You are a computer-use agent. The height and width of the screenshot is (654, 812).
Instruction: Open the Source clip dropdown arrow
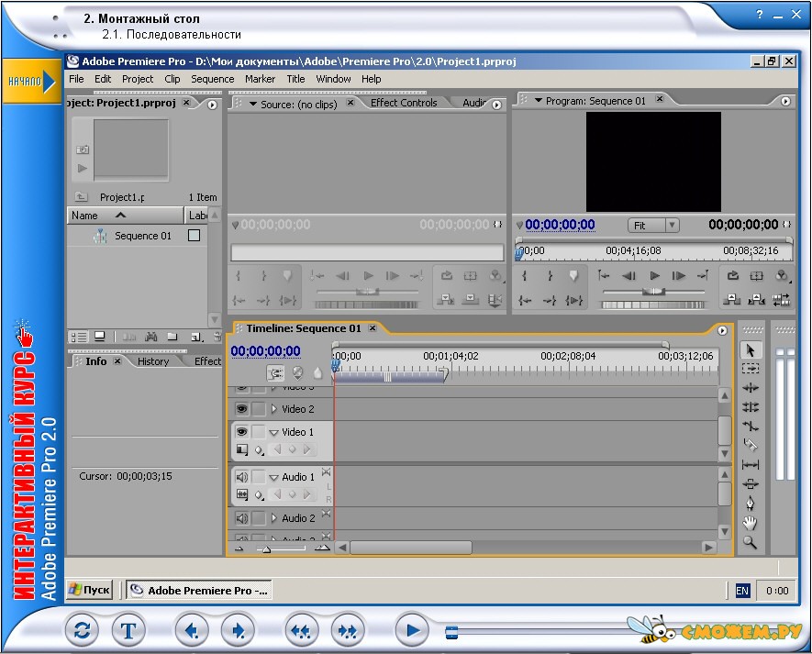(x=253, y=104)
